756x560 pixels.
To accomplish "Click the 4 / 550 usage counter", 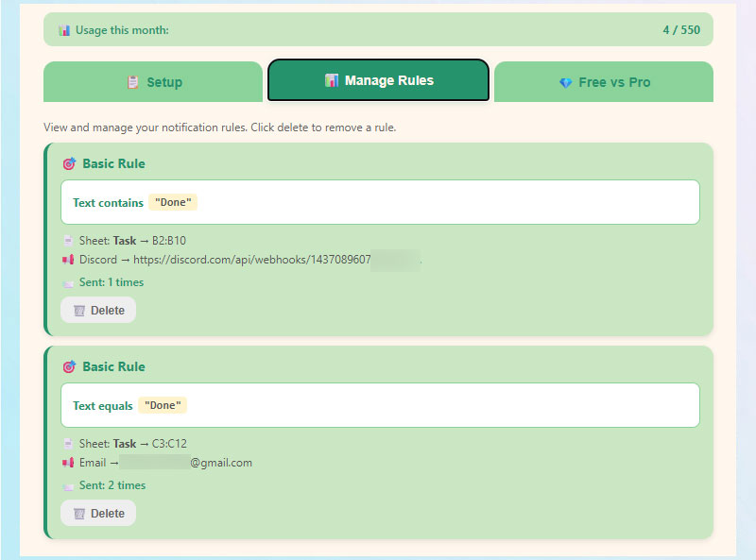I will coord(681,30).
